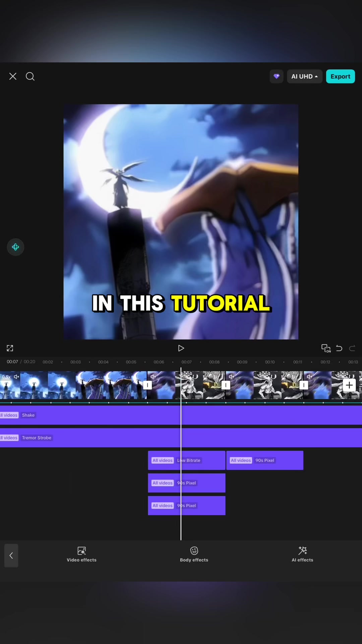Viewport: 362px width, 644px height.
Task: Select the Low Bitrate effect clip
Action: point(187,460)
